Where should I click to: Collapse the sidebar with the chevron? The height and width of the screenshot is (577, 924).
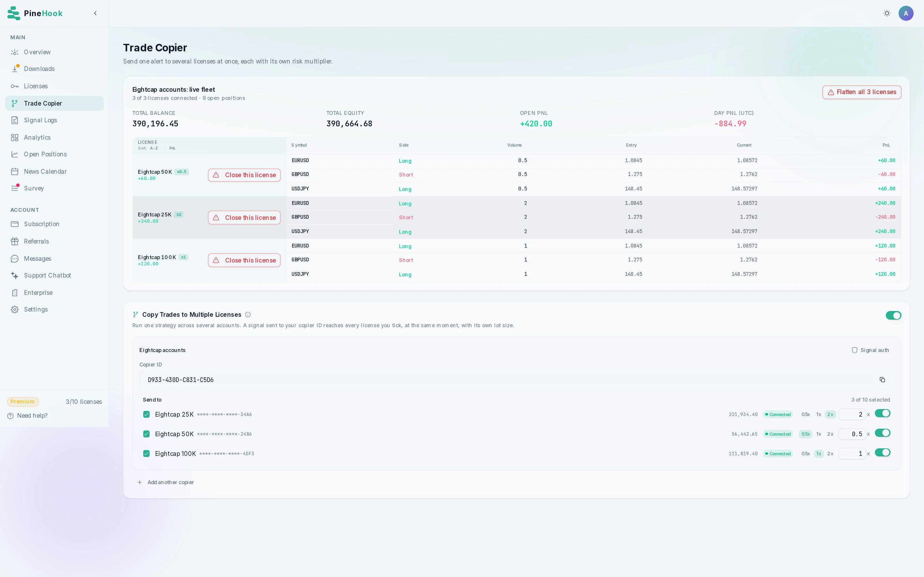click(x=95, y=13)
